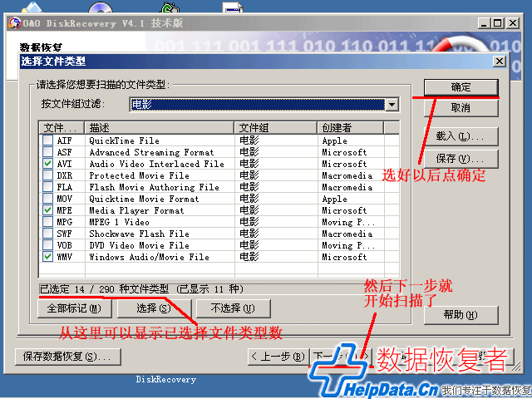Select 'DVD Video Movie File' row text
The image size is (532, 399).
139,245
